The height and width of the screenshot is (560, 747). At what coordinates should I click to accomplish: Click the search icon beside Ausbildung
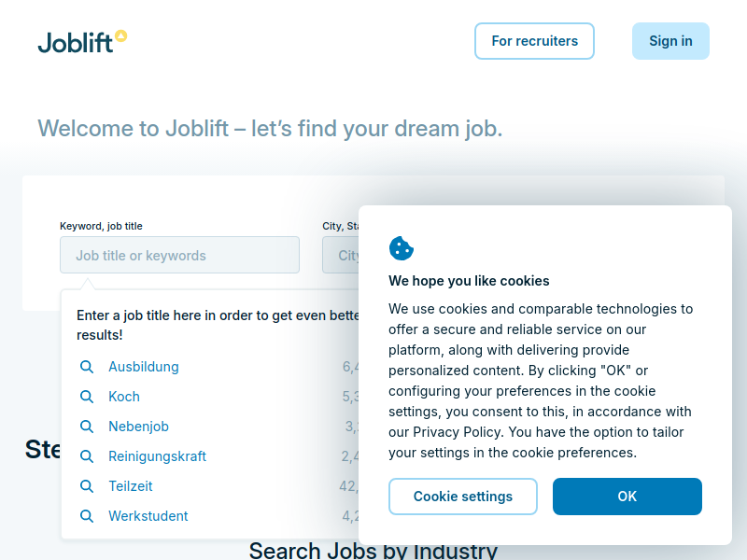87,367
